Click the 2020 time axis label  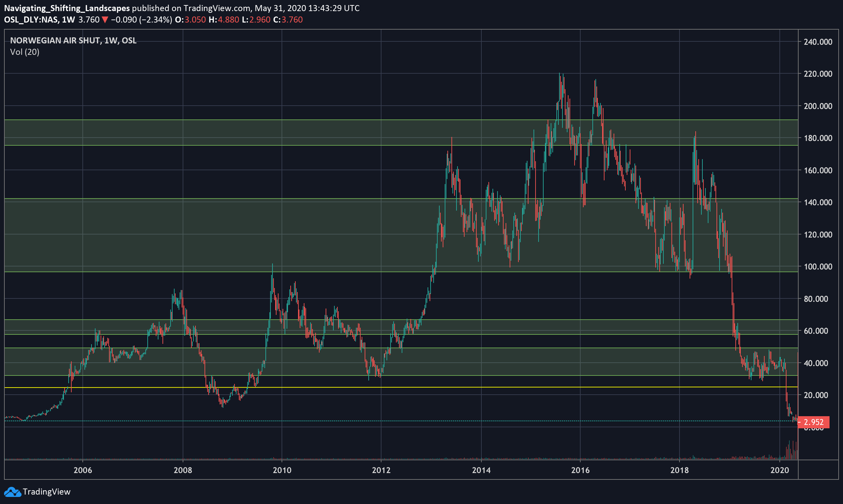(780, 470)
